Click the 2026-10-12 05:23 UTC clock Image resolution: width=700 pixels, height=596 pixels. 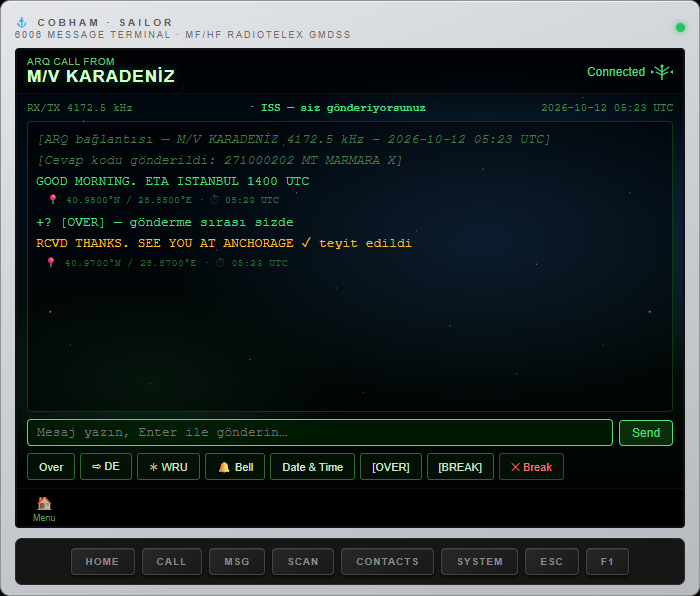pyautogui.click(x=607, y=108)
